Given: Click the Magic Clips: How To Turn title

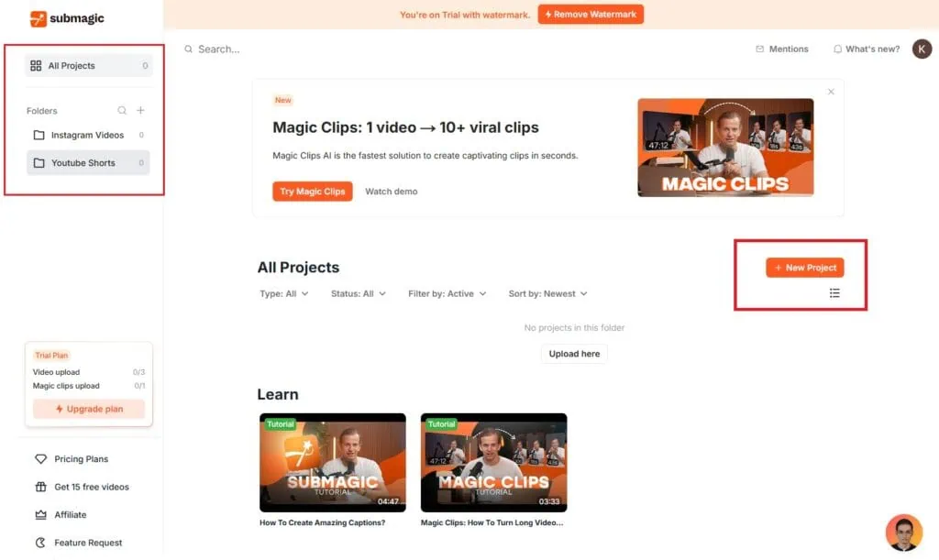Looking at the screenshot, I should pyautogui.click(x=492, y=523).
